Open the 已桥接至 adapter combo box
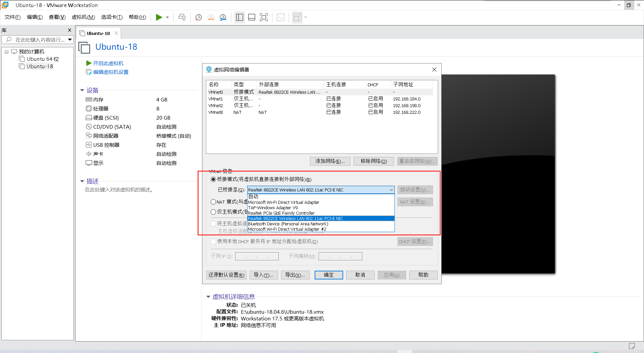The height and width of the screenshot is (353, 644). click(x=321, y=190)
